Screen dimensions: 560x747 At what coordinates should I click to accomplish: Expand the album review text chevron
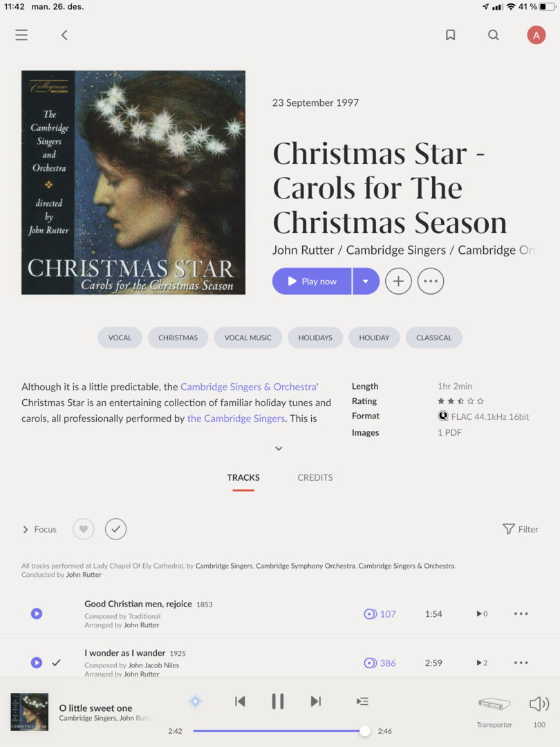tap(279, 448)
